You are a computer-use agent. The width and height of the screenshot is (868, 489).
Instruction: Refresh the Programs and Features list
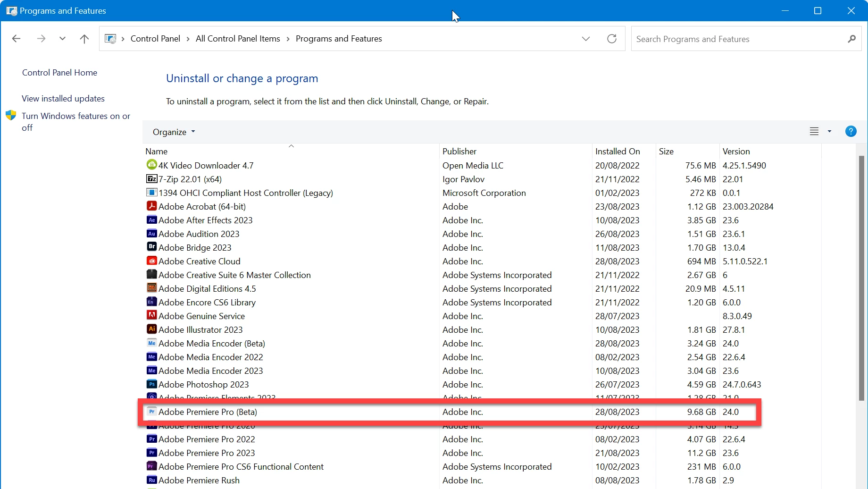pos(612,39)
